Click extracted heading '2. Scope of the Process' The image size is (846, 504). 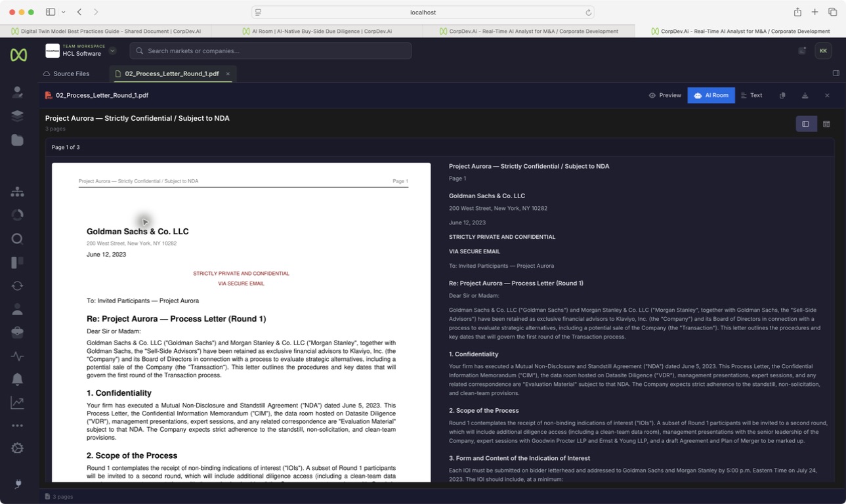pos(484,410)
